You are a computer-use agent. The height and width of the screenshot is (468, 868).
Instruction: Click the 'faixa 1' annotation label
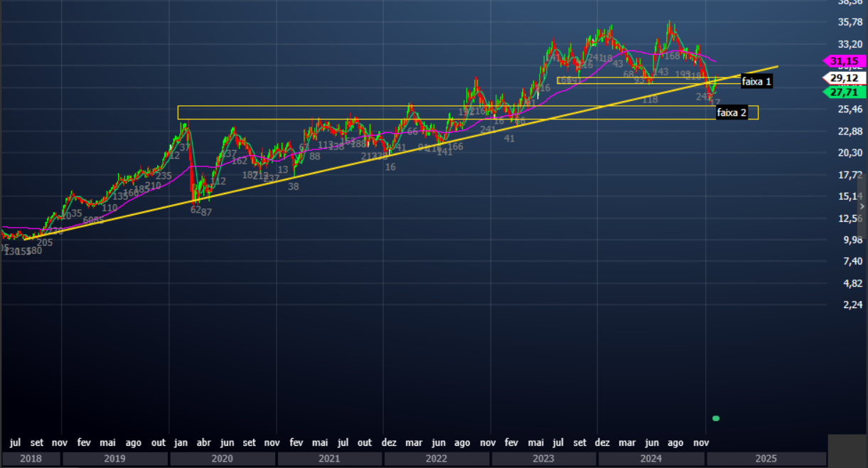(x=756, y=82)
